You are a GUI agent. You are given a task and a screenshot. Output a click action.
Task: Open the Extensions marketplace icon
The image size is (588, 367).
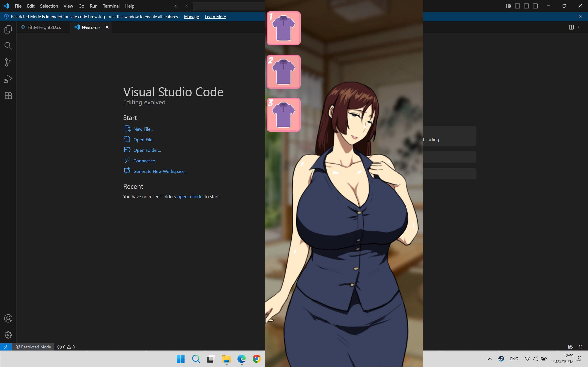8,95
